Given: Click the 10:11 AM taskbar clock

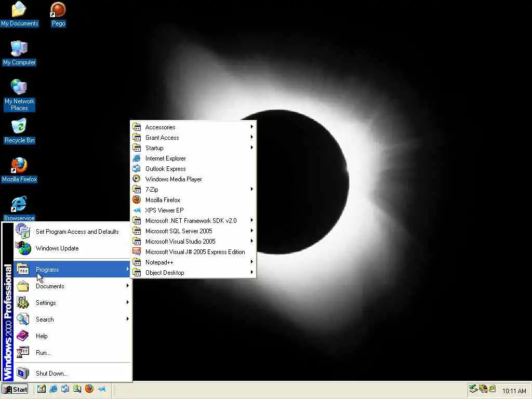Looking at the screenshot, I should 514,391.
